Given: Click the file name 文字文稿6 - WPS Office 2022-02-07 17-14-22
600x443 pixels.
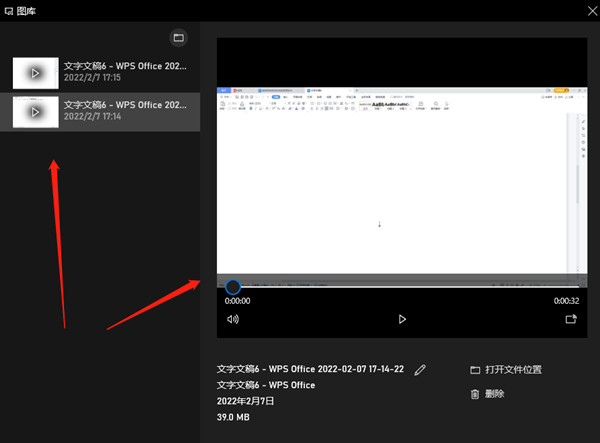Looking at the screenshot, I should (310, 369).
